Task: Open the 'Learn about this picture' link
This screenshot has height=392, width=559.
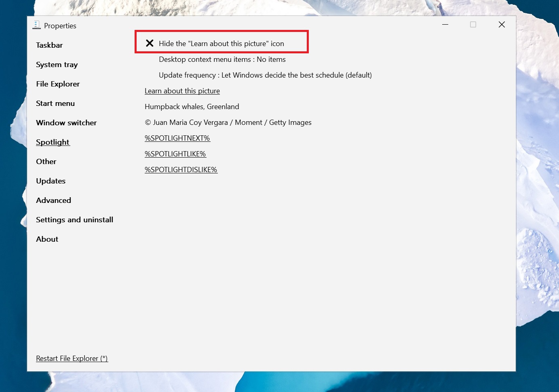Action: tap(182, 91)
